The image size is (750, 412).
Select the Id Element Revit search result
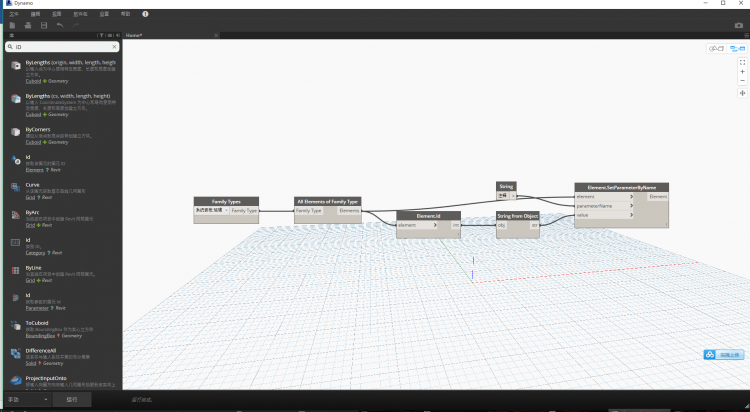click(63, 163)
